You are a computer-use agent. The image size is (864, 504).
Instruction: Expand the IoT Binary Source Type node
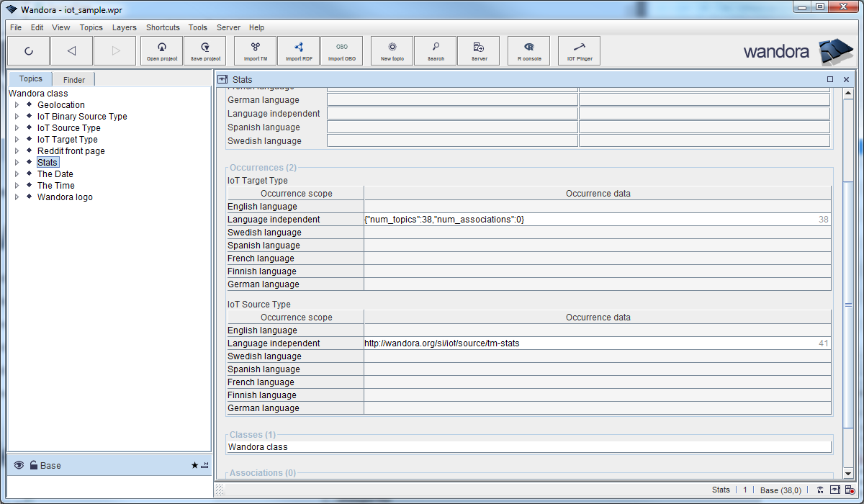pyautogui.click(x=17, y=117)
